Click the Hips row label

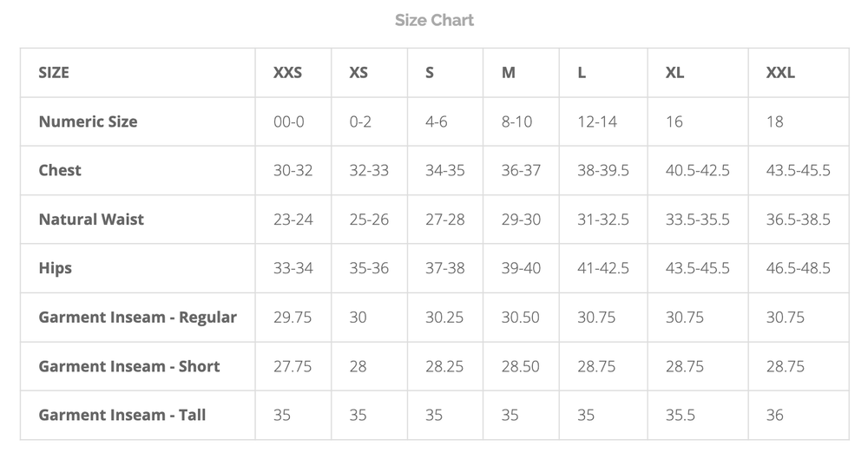(55, 268)
